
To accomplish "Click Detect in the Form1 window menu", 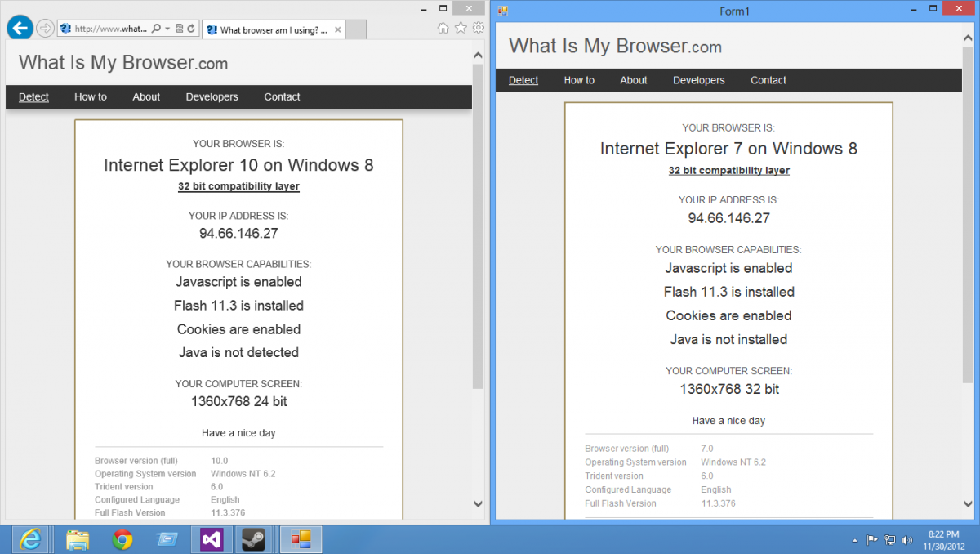I will click(523, 80).
